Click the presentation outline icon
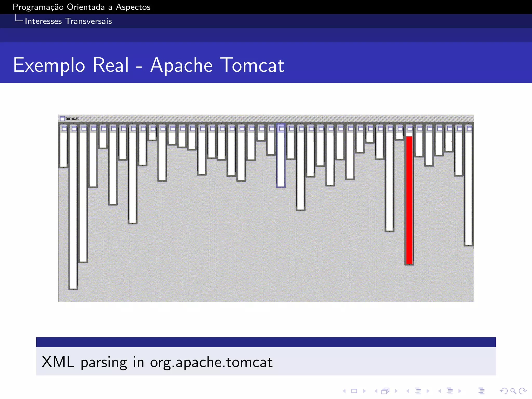 (x=481, y=391)
